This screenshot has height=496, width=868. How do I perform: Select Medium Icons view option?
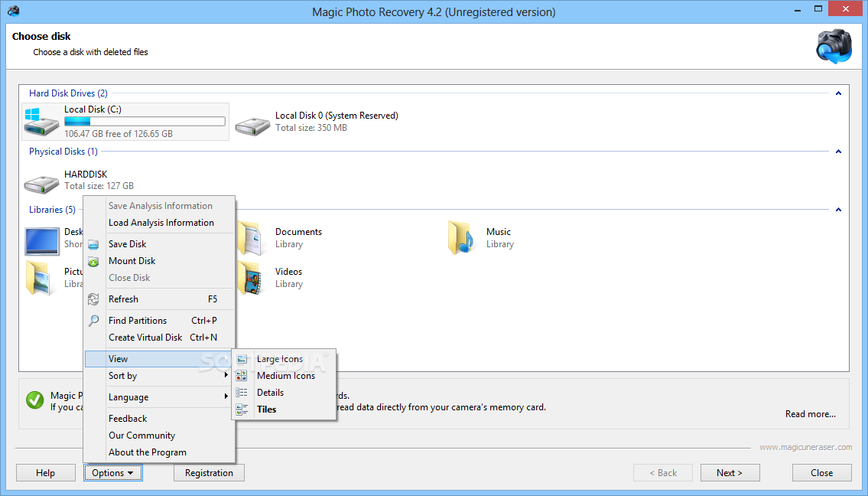pyautogui.click(x=284, y=376)
